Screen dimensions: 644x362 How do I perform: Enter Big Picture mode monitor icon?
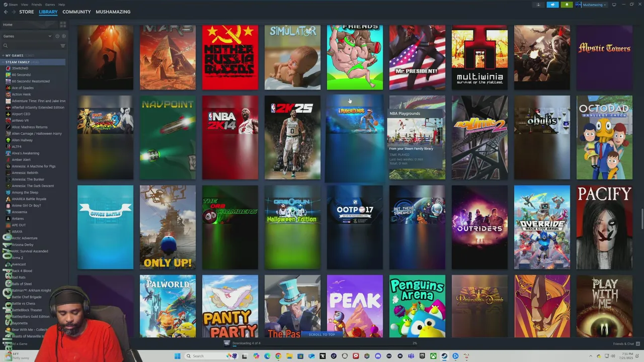pos(614,5)
